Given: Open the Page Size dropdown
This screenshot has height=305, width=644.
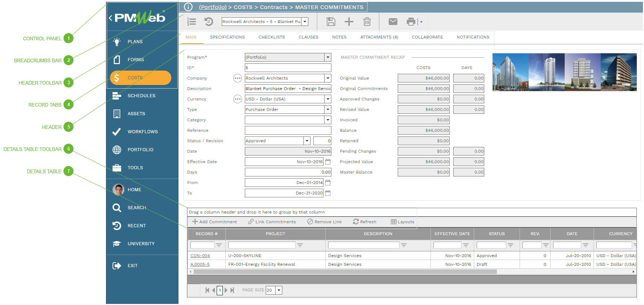Looking at the screenshot, I should tap(278, 290).
